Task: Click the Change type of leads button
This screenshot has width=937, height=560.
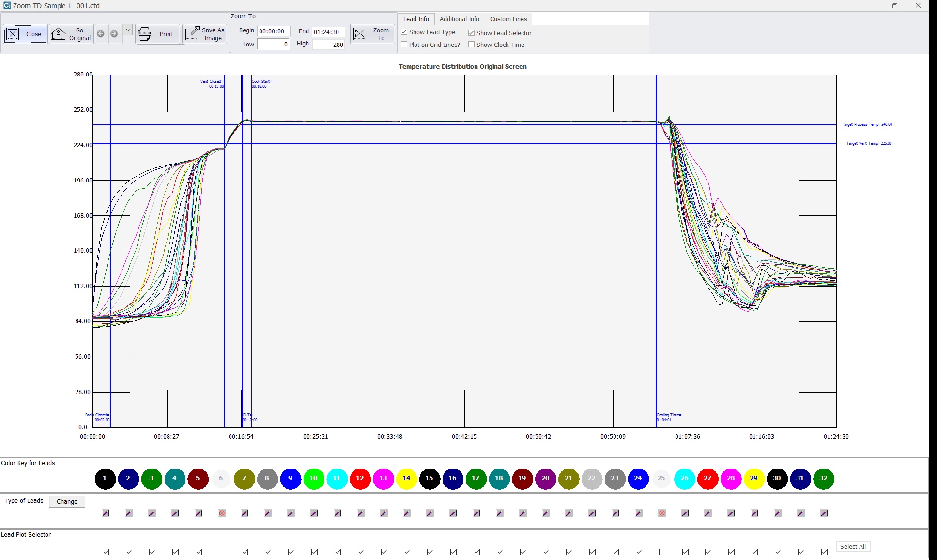Action: click(67, 501)
